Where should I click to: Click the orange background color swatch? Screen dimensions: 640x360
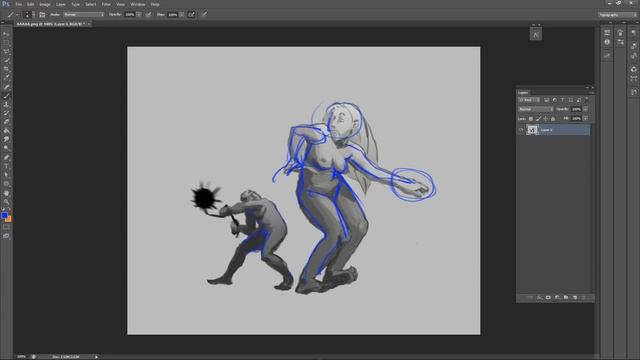(9, 220)
